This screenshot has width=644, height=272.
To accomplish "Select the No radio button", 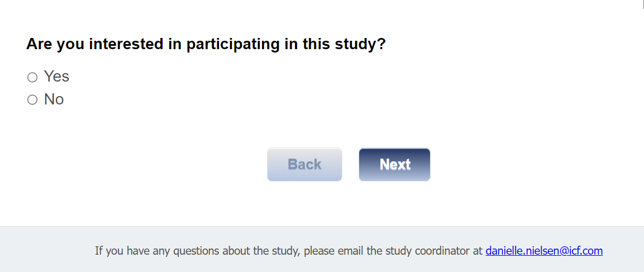I will click(32, 100).
